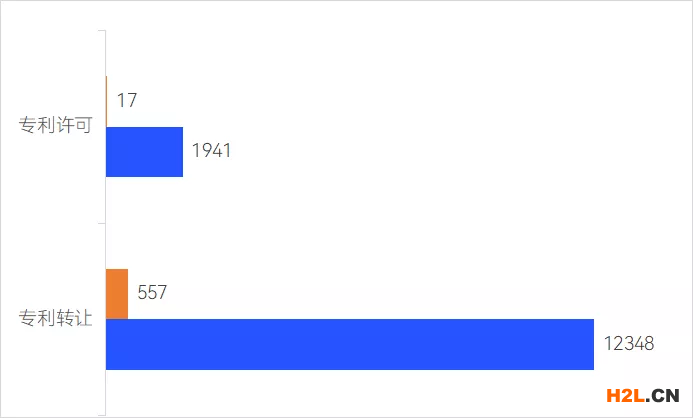Select the thin orange bar valued 17
This screenshot has height=418, width=693.
click(x=106, y=101)
